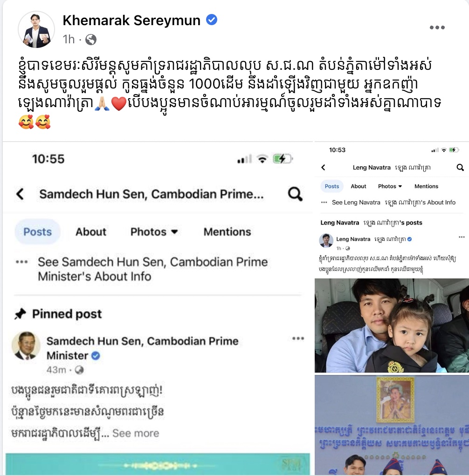Tap the search icon on Leng Navatra page

tap(460, 167)
